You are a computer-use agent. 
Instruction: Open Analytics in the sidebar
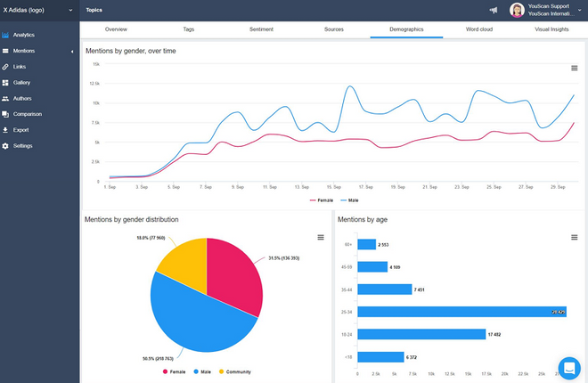click(x=24, y=35)
